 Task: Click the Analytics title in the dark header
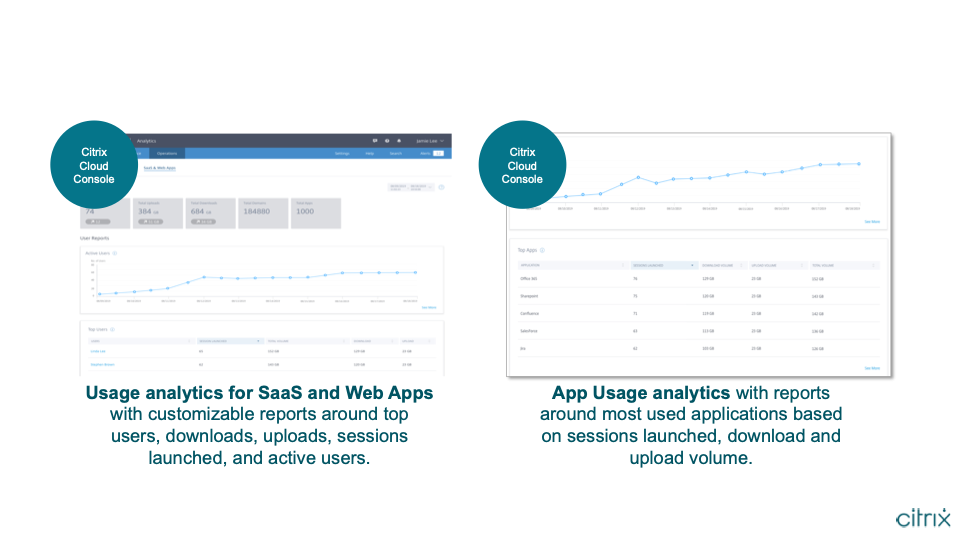click(x=146, y=141)
